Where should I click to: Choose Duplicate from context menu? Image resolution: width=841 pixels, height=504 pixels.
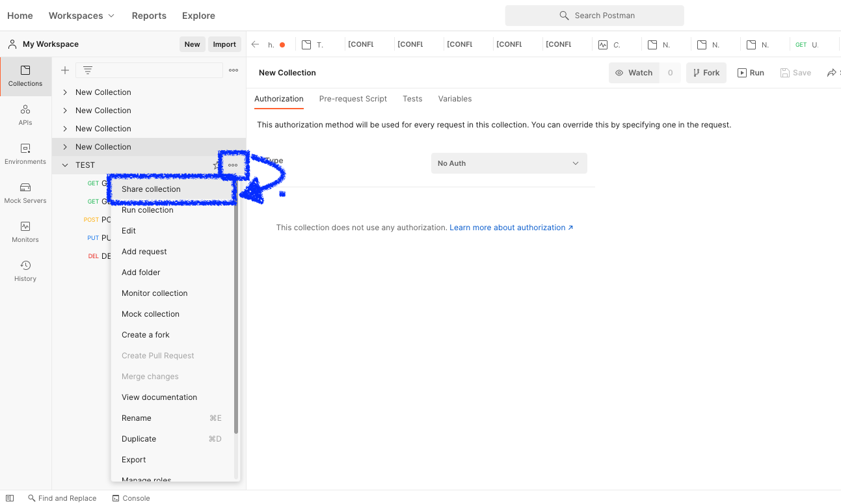coord(172,439)
